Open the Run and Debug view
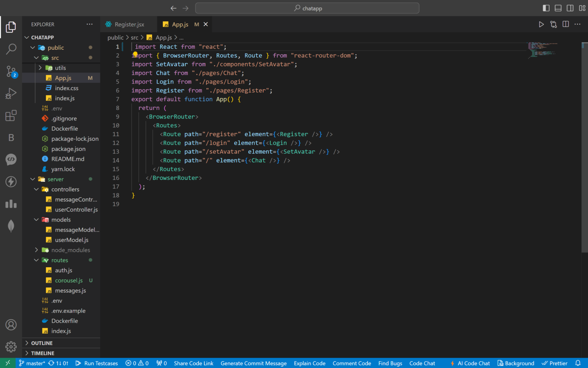This screenshot has width=588, height=368. point(11,94)
